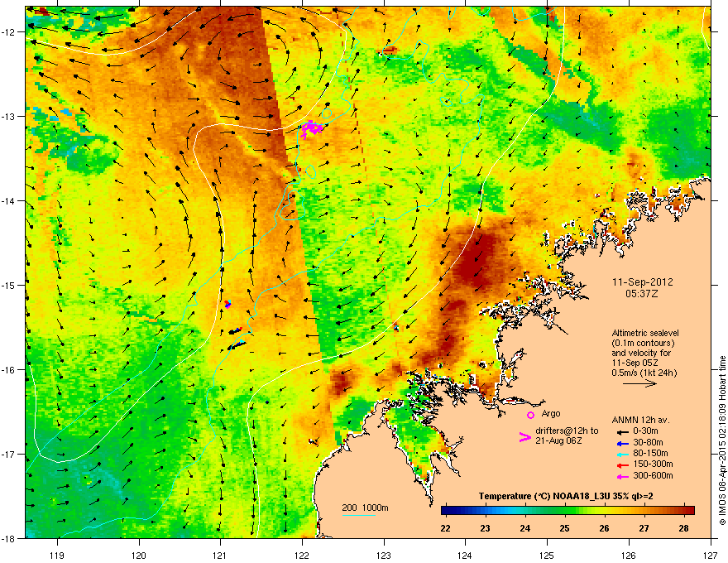Click the magenta Argo circle symbol in legend
The image size is (728, 563).
530,415
